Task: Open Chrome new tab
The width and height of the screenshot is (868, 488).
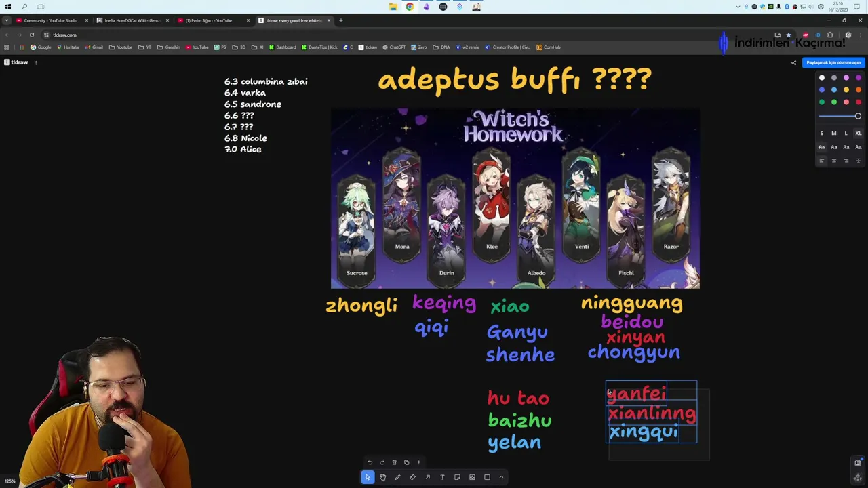Action: [x=340, y=20]
